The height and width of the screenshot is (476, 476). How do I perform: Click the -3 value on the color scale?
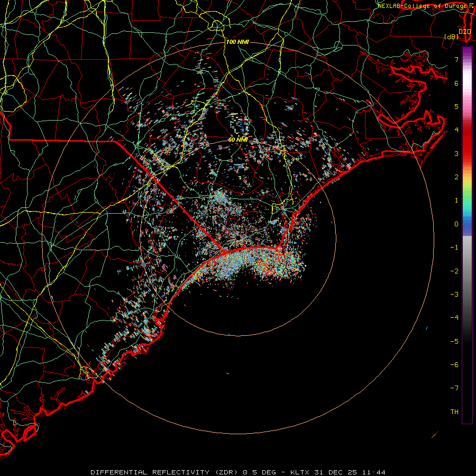point(454,295)
